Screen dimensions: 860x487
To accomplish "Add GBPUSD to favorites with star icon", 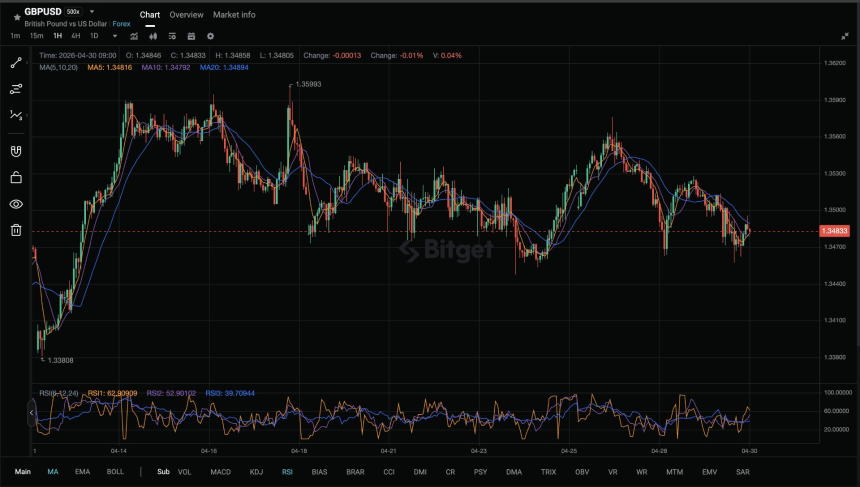I will (16, 17).
